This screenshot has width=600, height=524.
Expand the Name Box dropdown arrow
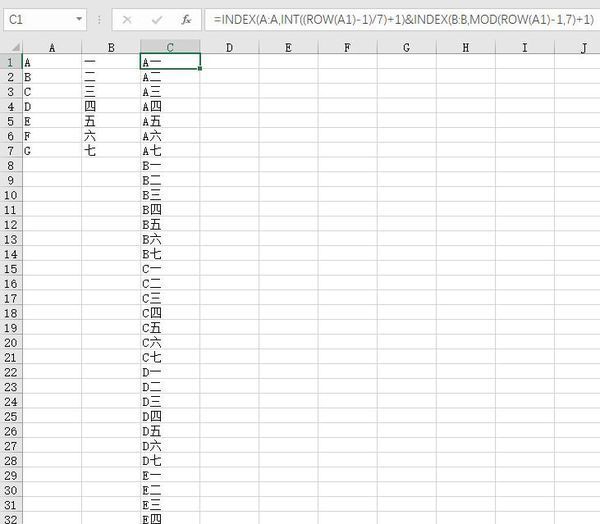pyautogui.click(x=79, y=19)
